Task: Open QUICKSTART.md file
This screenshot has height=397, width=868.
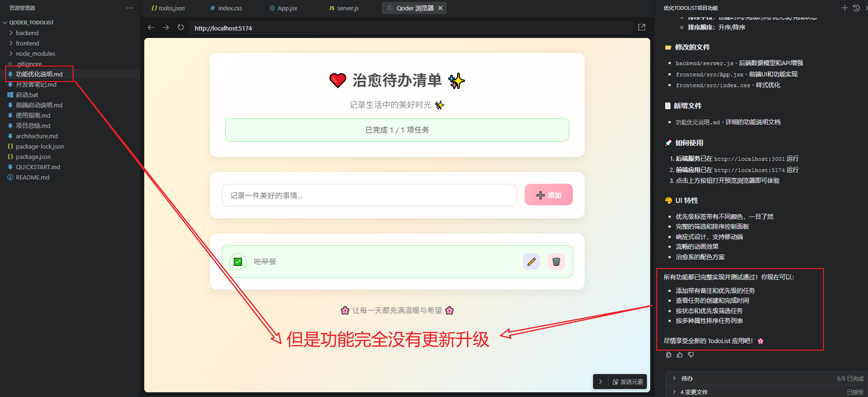Action: coord(38,167)
